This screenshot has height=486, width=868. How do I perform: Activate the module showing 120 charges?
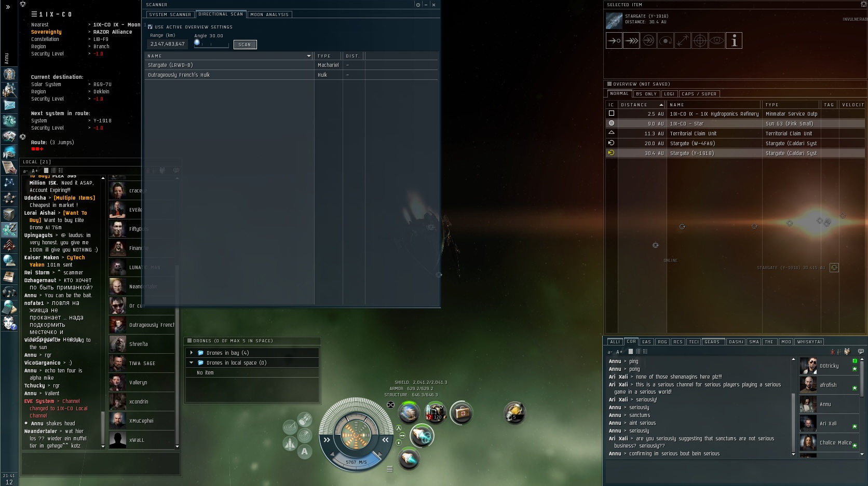point(435,412)
